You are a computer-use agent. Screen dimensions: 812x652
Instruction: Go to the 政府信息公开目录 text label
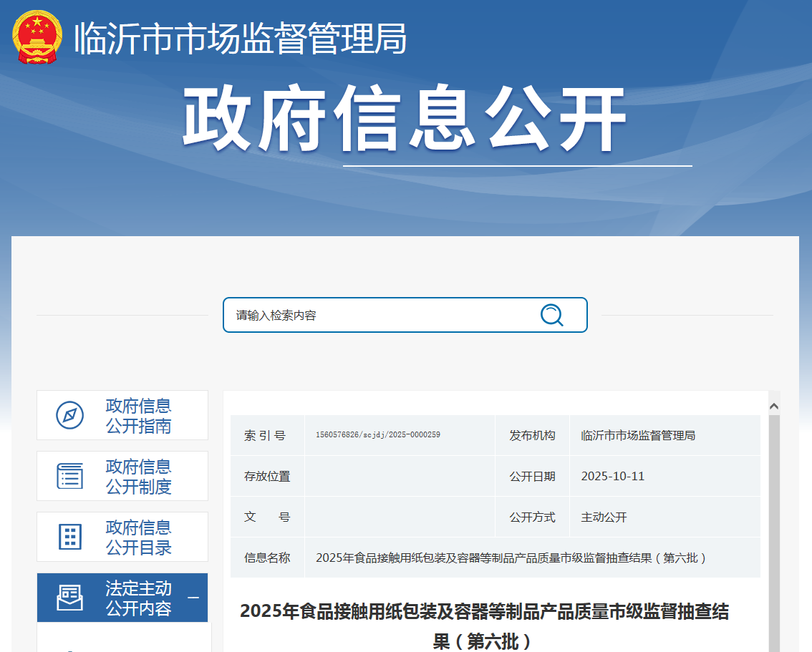pyautogui.click(x=139, y=537)
